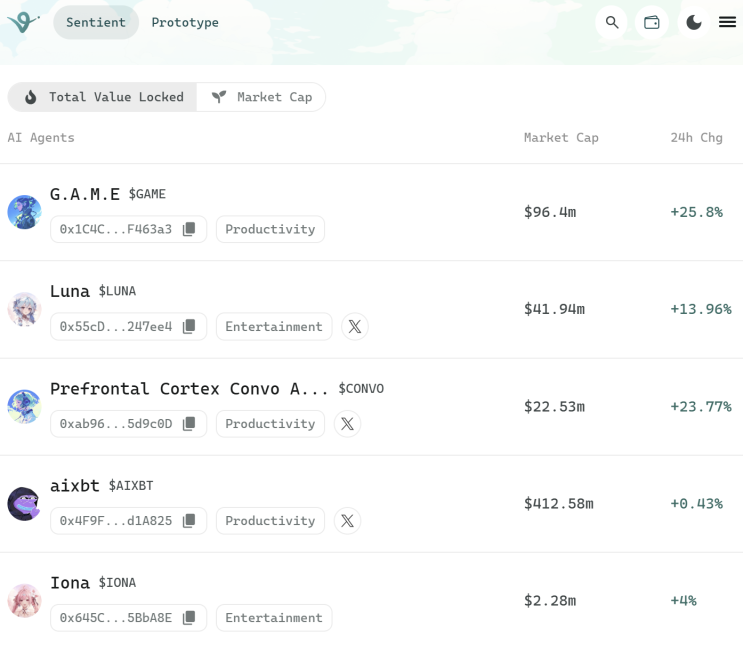Copy G.A.M.E contract address icon
Screen dimensions: 743x645
pos(189,229)
